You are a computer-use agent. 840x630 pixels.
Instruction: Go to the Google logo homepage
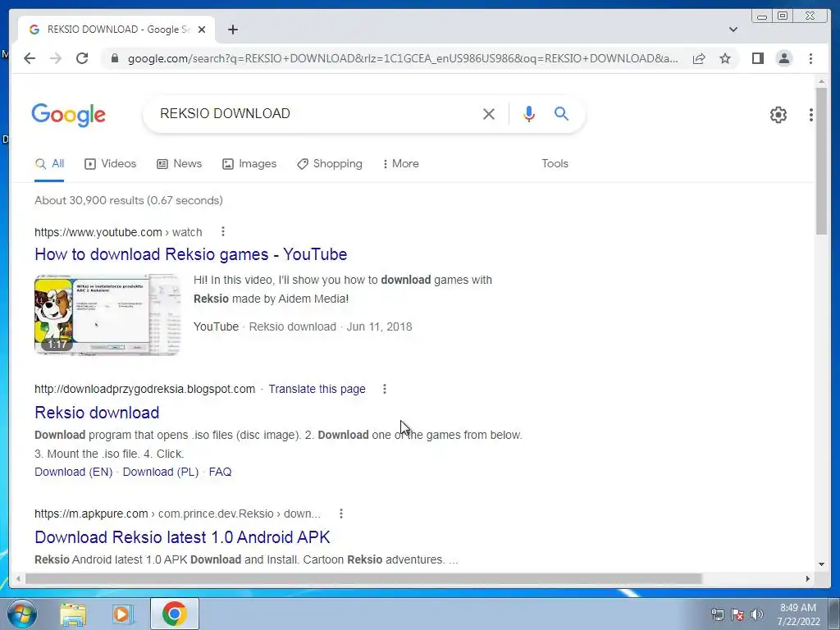[x=69, y=115]
